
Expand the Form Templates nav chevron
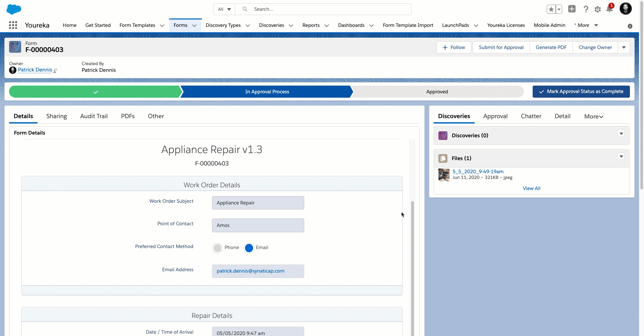click(x=162, y=26)
